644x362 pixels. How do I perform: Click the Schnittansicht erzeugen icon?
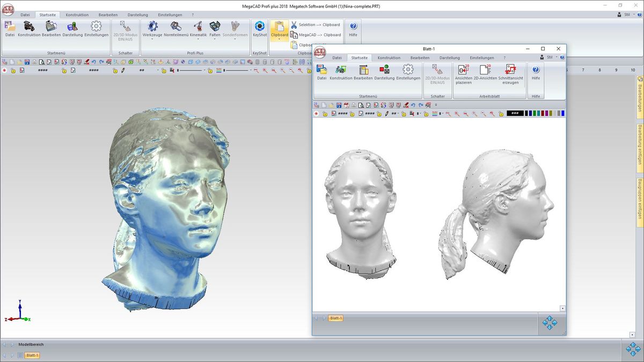(510, 70)
